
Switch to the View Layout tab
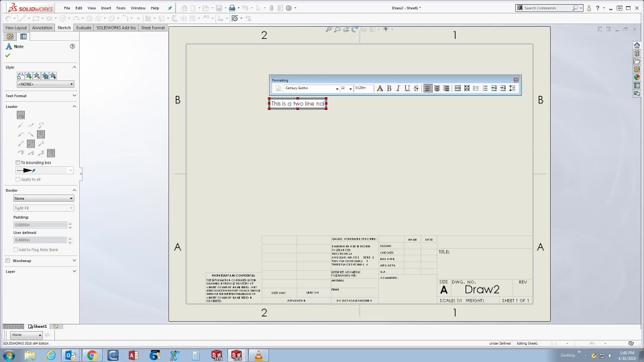16,28
